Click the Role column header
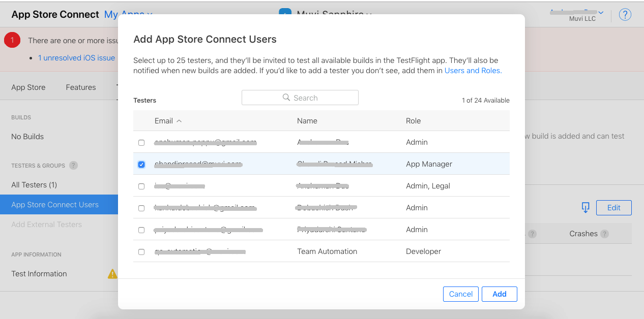This screenshot has width=644, height=319. 414,121
